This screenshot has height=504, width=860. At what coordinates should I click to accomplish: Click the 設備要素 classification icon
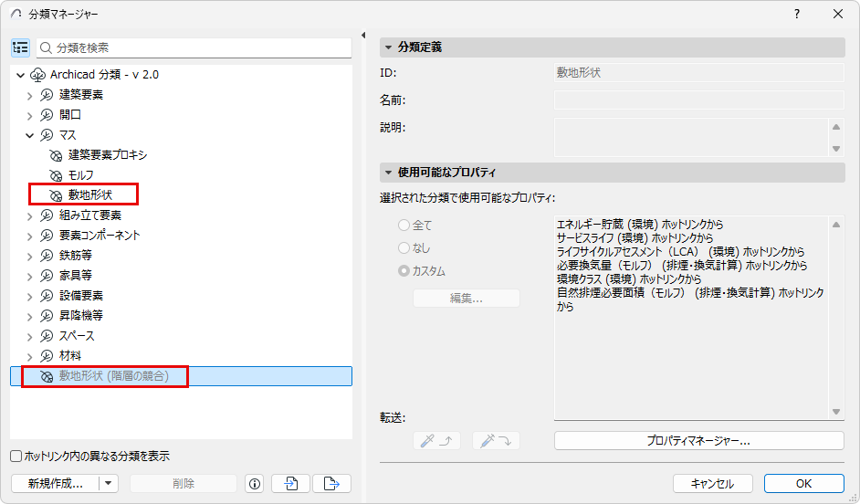tap(47, 296)
